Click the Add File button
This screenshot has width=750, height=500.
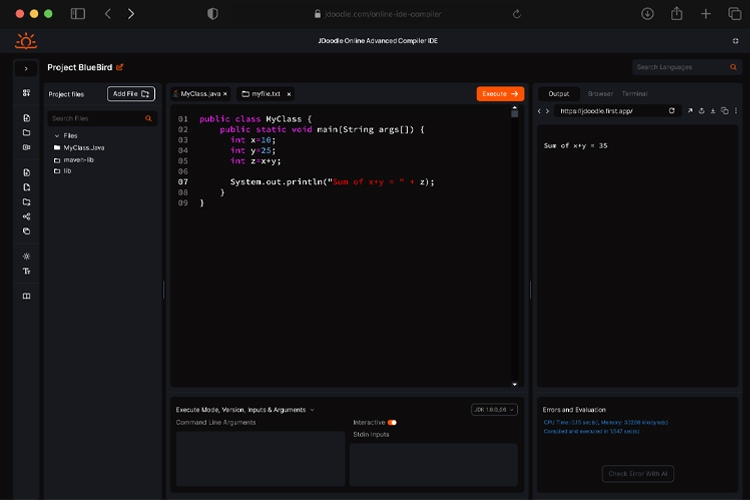(131, 94)
